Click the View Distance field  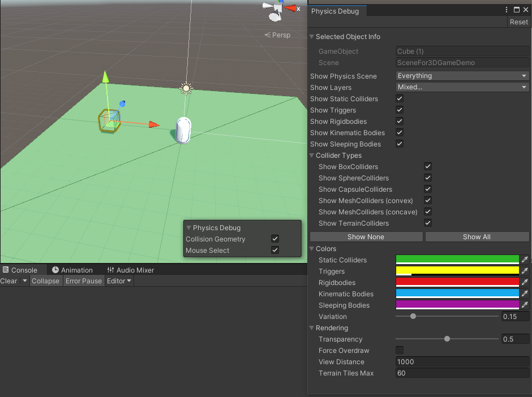tap(462, 362)
